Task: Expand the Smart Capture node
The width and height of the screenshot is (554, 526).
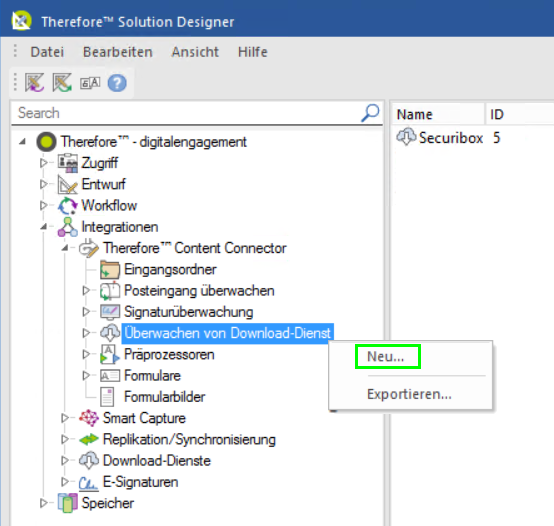Action: point(65,418)
